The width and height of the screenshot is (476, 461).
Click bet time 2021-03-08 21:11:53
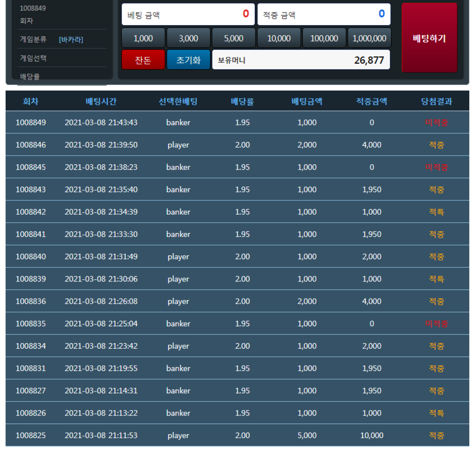tap(101, 435)
